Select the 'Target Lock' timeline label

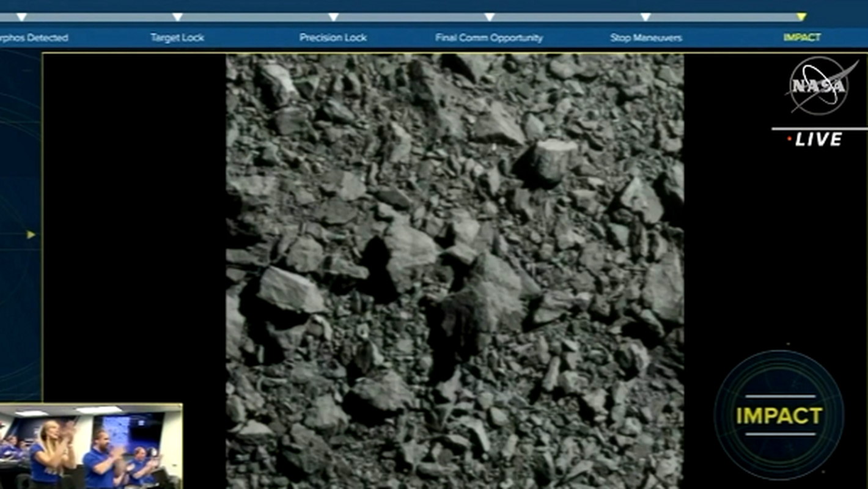pyautogui.click(x=177, y=38)
